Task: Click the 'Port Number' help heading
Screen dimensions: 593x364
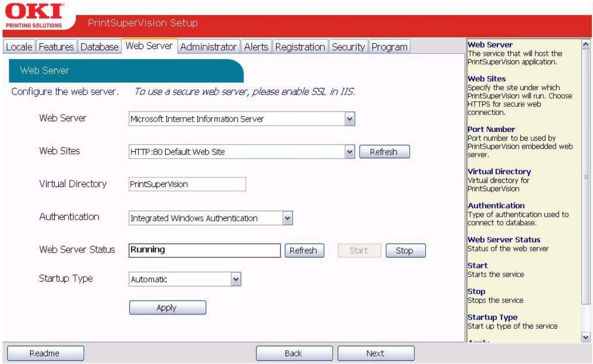Action: [x=491, y=129]
